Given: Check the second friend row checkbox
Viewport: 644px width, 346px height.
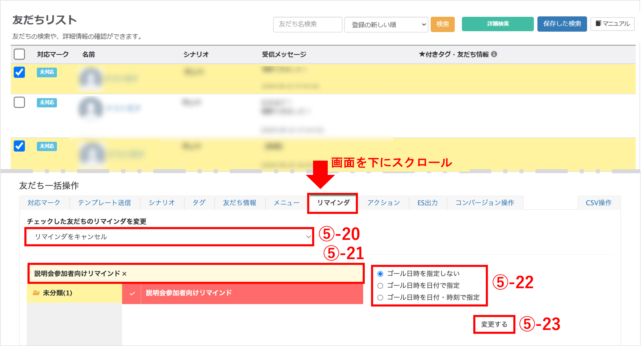Looking at the screenshot, I should click(x=19, y=102).
